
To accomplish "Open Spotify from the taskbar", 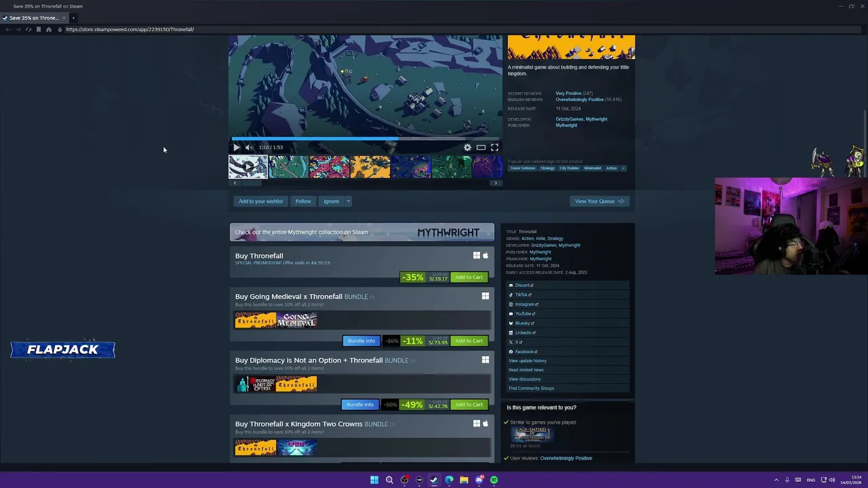I will (494, 480).
